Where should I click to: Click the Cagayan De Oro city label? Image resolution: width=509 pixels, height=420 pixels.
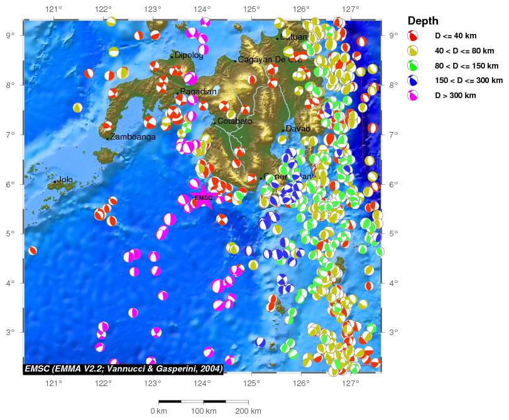coord(270,60)
